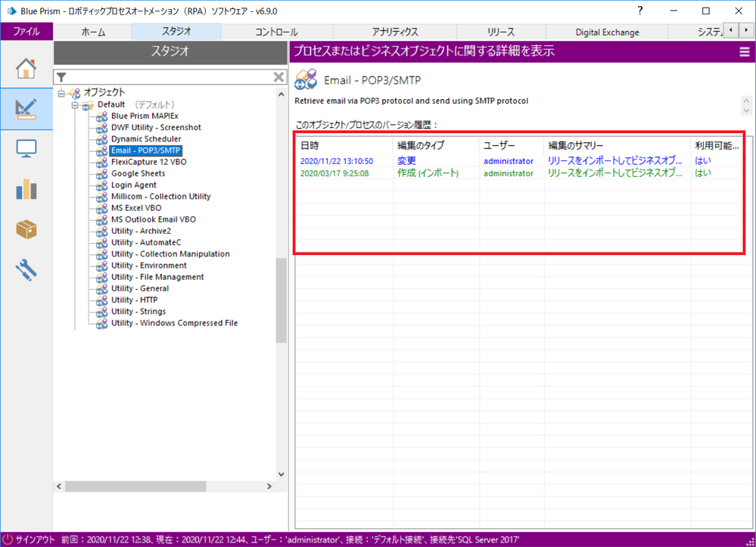
Task: Open the help question mark button
Action: 639,11
